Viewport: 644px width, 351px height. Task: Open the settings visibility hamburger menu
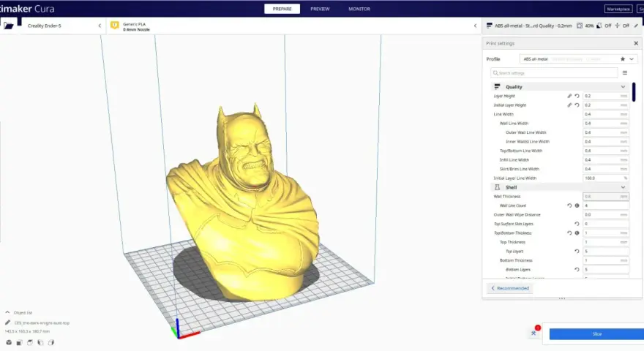coord(625,73)
